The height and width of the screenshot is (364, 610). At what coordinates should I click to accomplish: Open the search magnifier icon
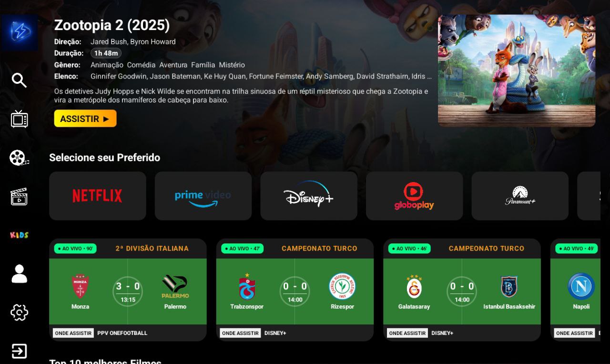point(19,80)
